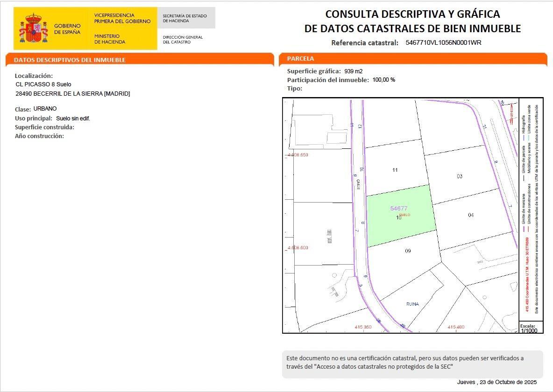
Task: Click the Datos Descriptivos del Inmueble header
Action: (70, 60)
